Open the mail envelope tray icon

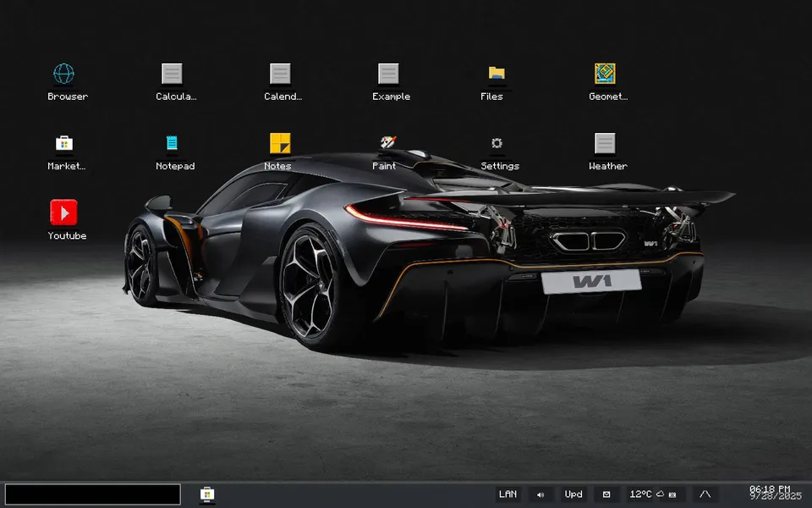click(606, 494)
